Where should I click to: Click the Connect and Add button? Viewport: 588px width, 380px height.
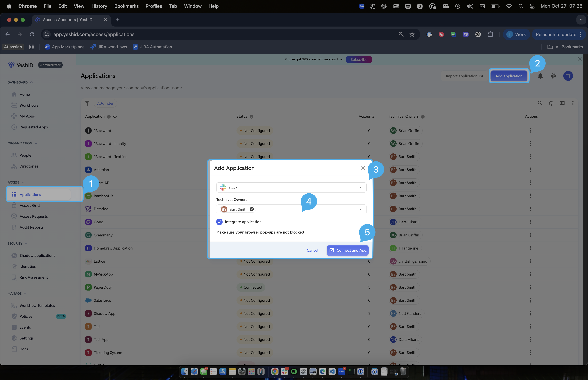click(x=347, y=250)
